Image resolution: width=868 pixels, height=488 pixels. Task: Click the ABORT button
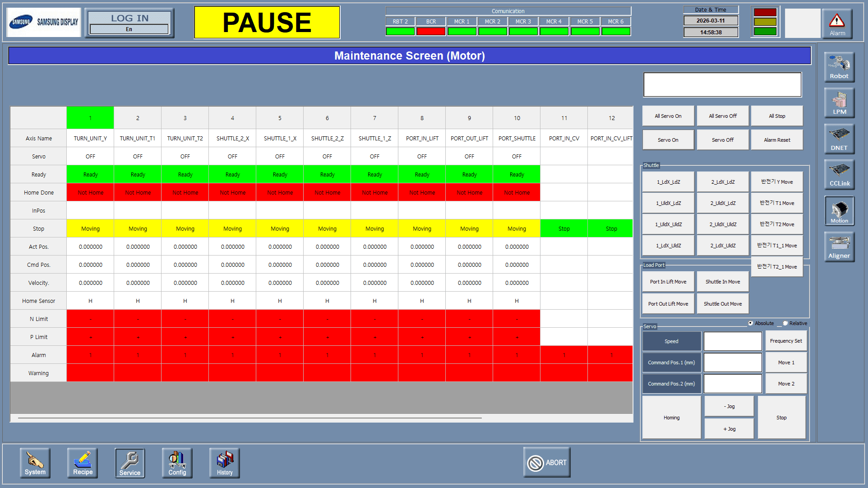[x=547, y=462]
